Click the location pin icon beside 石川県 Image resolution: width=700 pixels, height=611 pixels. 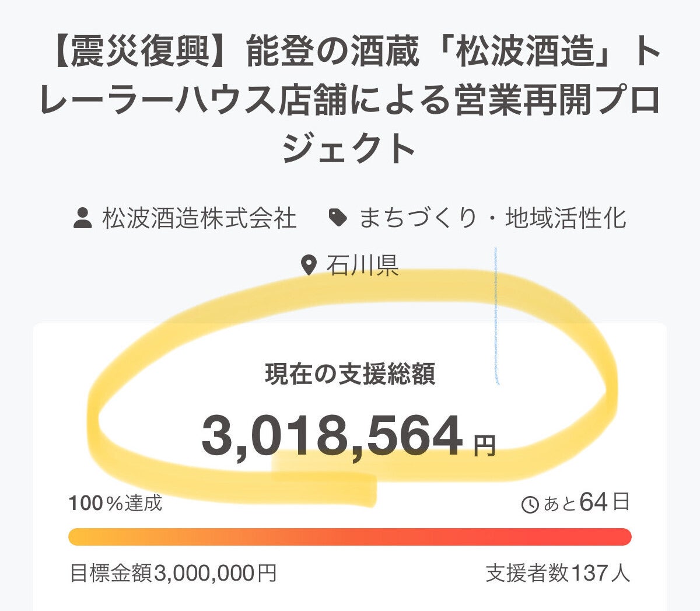[x=308, y=266]
